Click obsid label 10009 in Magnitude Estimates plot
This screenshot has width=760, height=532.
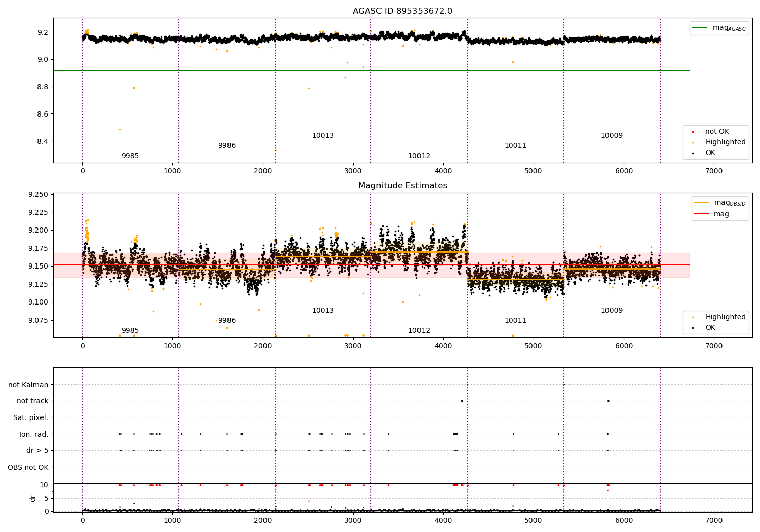point(612,311)
